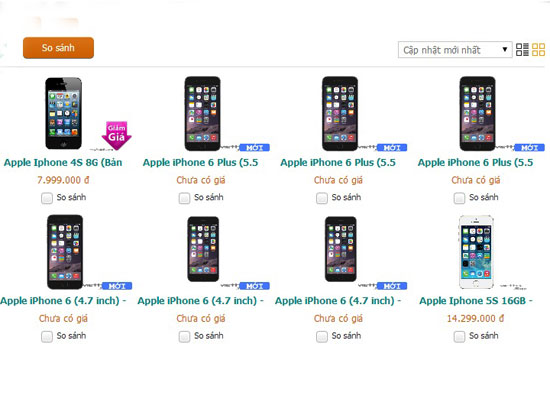Tick So sánh checkbox under iPhone 5S 16GB
Image resolution: width=550 pixels, height=415 pixels.
tap(459, 337)
